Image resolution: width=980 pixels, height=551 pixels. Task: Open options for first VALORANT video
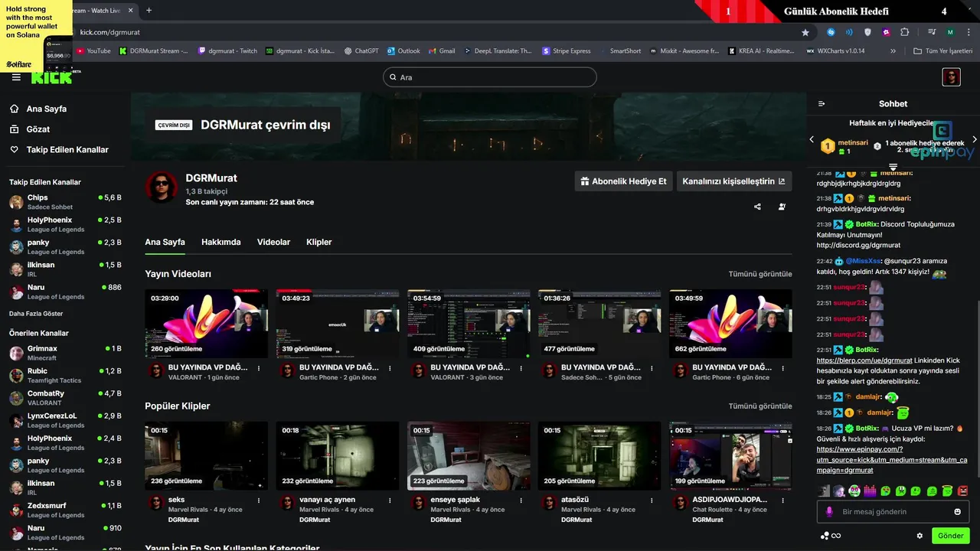[x=259, y=368]
